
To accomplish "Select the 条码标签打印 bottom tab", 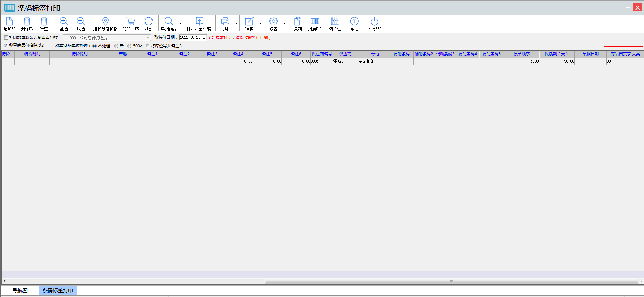I will click(58, 290).
